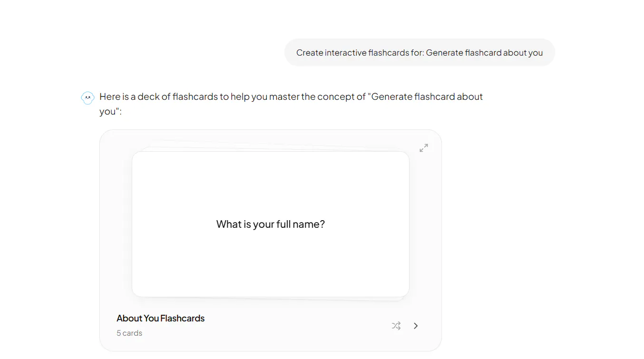Viewport: 644px width, 359px height.
Task: Flip the top flashcard over
Action: [270, 224]
